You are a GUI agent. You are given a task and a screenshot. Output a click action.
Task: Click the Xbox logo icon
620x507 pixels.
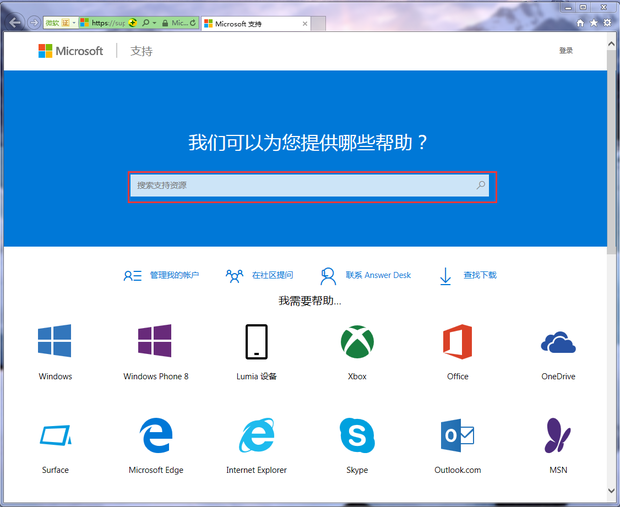pyautogui.click(x=357, y=341)
